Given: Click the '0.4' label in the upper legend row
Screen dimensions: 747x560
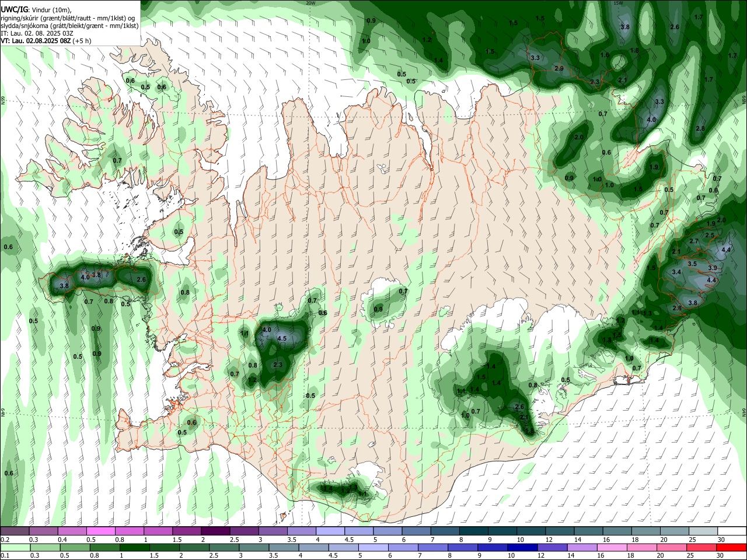Looking at the screenshot, I should click(x=62, y=540).
